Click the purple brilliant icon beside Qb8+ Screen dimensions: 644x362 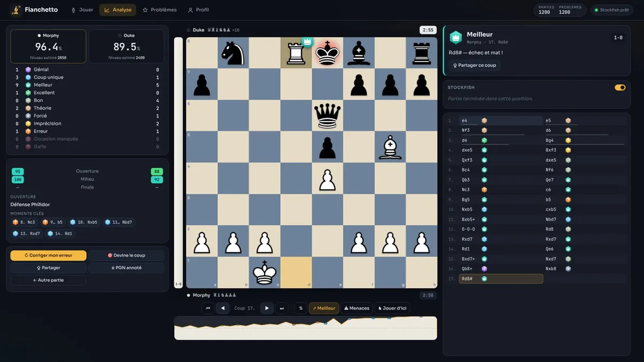tap(484, 269)
